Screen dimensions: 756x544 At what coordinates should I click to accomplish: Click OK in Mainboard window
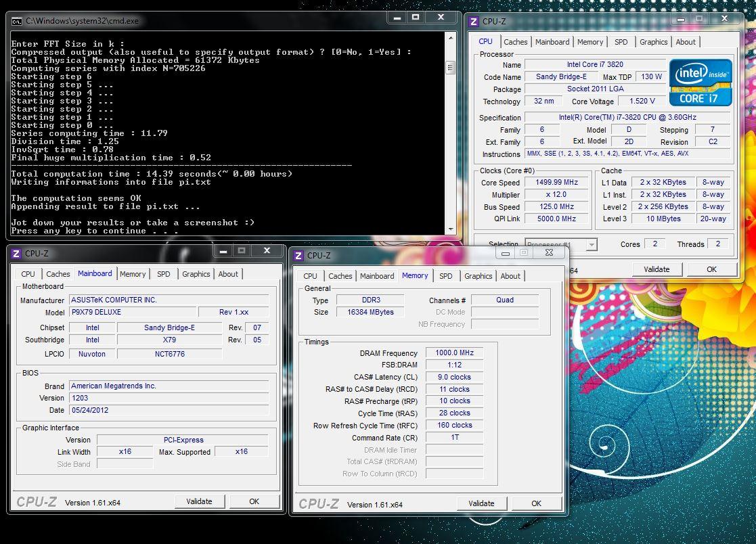(x=254, y=501)
